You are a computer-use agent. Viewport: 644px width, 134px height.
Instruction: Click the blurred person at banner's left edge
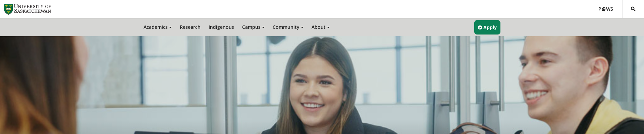pos(40,85)
